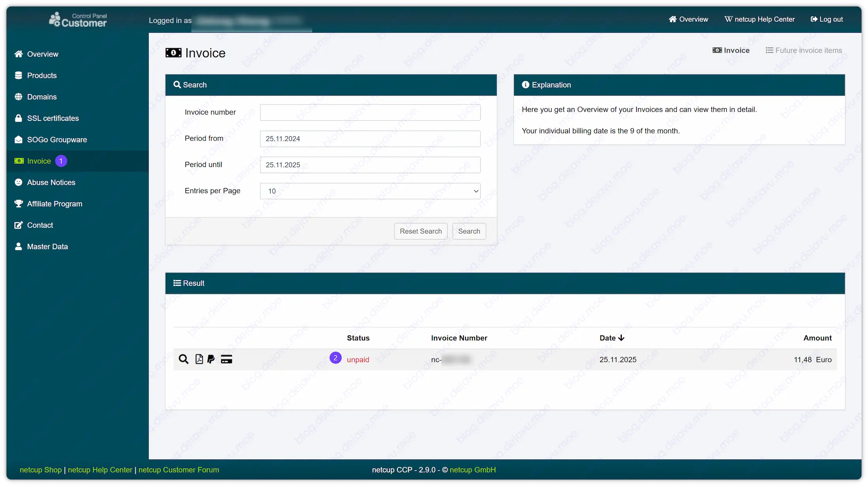Sort results by the Date column arrow
868x486 pixels.
[621, 338]
